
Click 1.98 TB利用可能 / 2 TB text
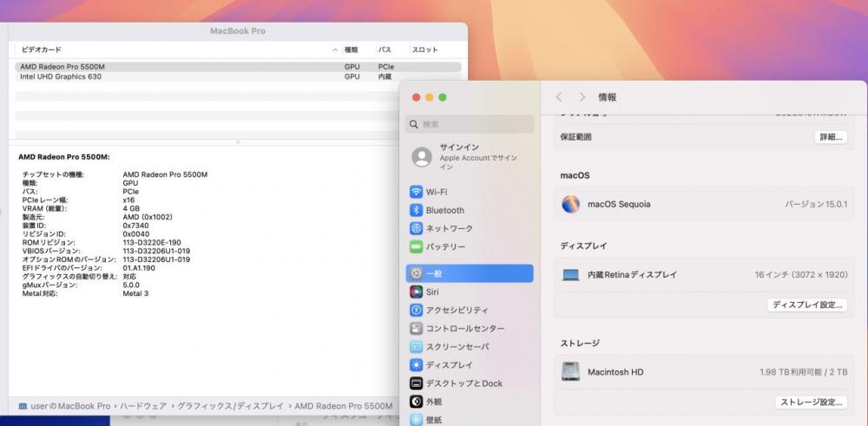(804, 372)
